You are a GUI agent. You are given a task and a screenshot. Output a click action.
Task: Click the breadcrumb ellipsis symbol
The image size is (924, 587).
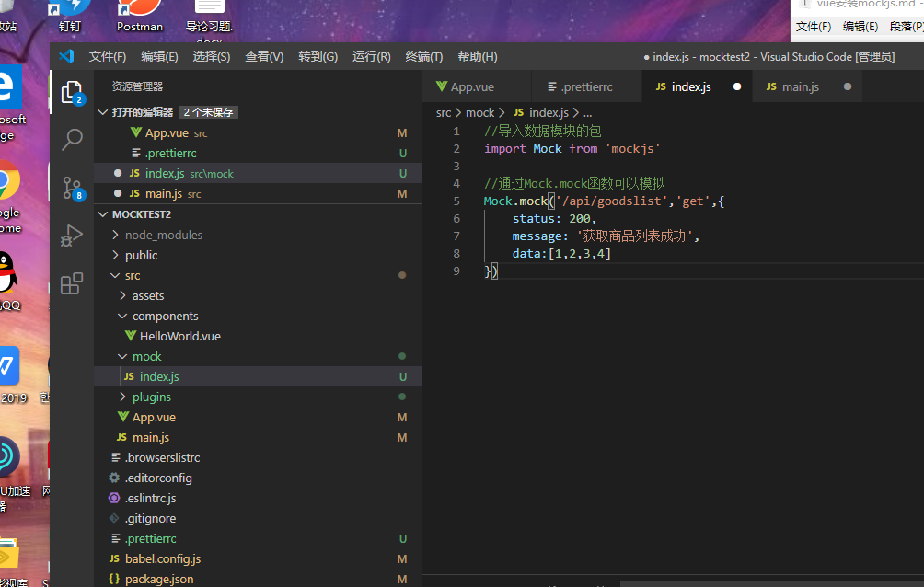pos(587,112)
